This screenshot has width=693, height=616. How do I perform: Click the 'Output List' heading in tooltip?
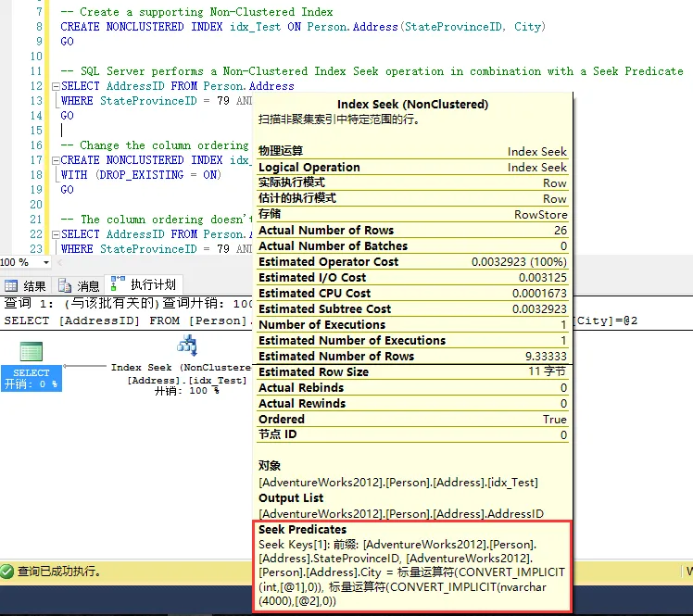(x=291, y=498)
